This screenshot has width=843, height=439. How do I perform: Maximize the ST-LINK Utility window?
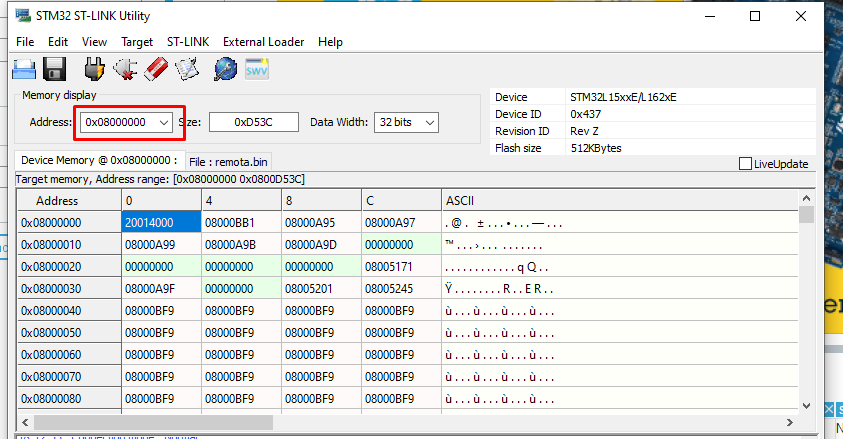755,16
